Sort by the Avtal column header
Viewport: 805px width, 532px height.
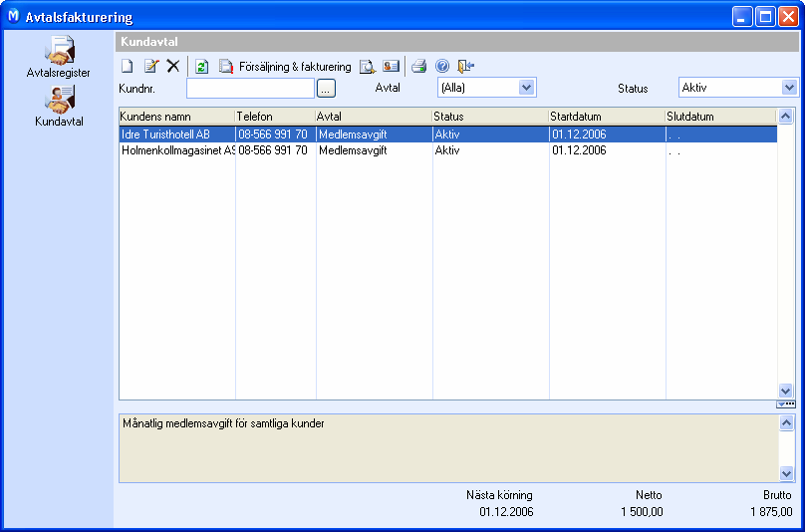pyautogui.click(x=374, y=117)
